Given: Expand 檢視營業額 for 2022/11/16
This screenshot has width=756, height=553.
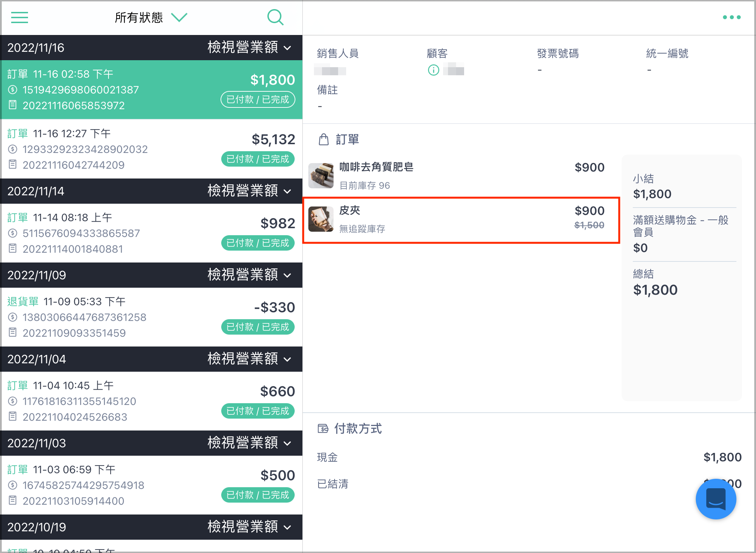Looking at the screenshot, I should coord(249,47).
